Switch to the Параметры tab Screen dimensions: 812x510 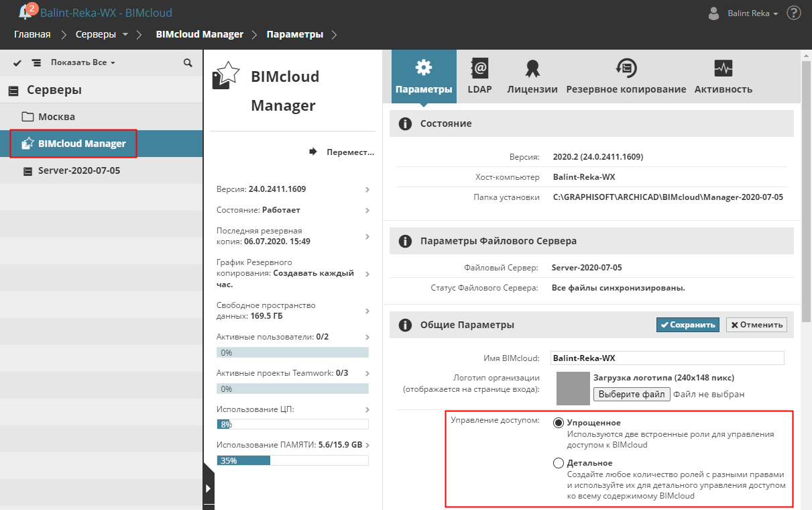click(424, 77)
